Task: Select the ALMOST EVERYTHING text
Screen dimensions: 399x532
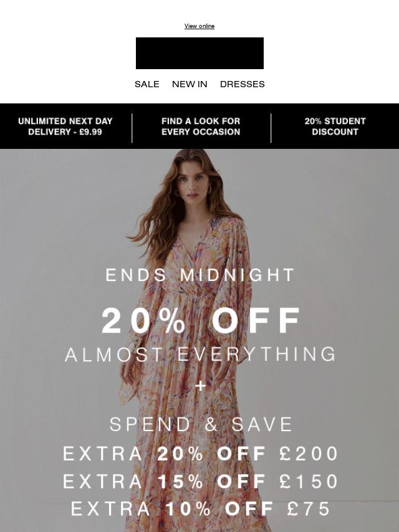Action: pyautogui.click(x=200, y=354)
